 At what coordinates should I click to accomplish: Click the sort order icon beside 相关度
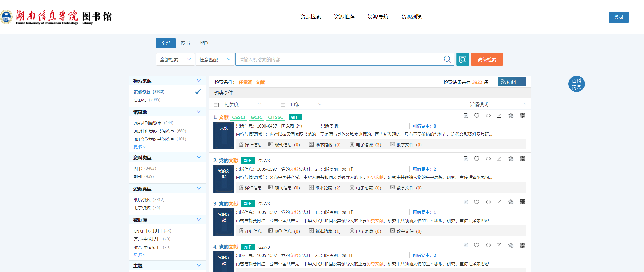click(217, 105)
